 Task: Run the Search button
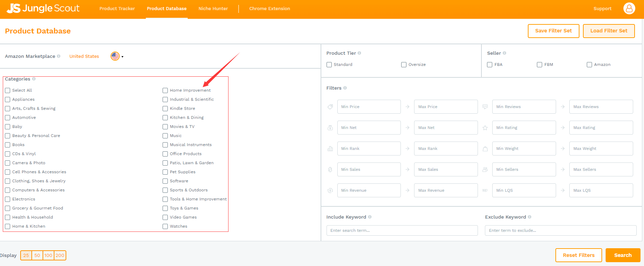tap(623, 255)
